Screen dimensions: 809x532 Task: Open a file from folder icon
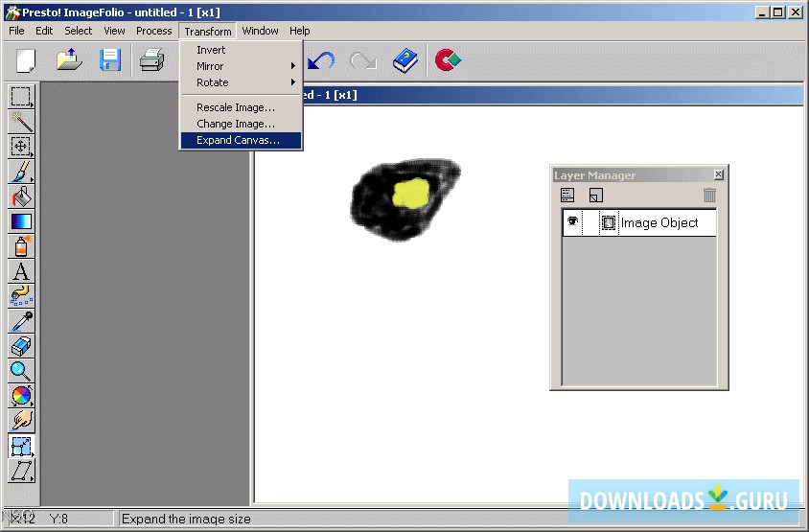pos(69,59)
